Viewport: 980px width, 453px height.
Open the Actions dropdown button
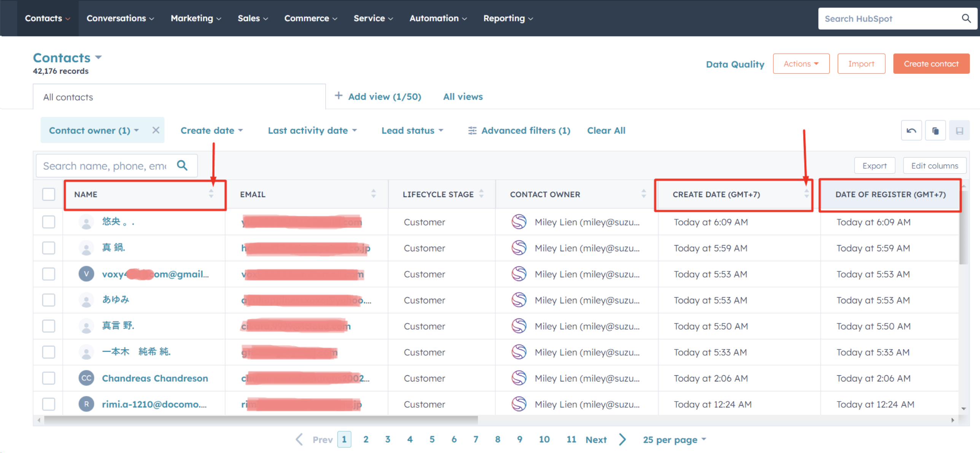point(801,64)
